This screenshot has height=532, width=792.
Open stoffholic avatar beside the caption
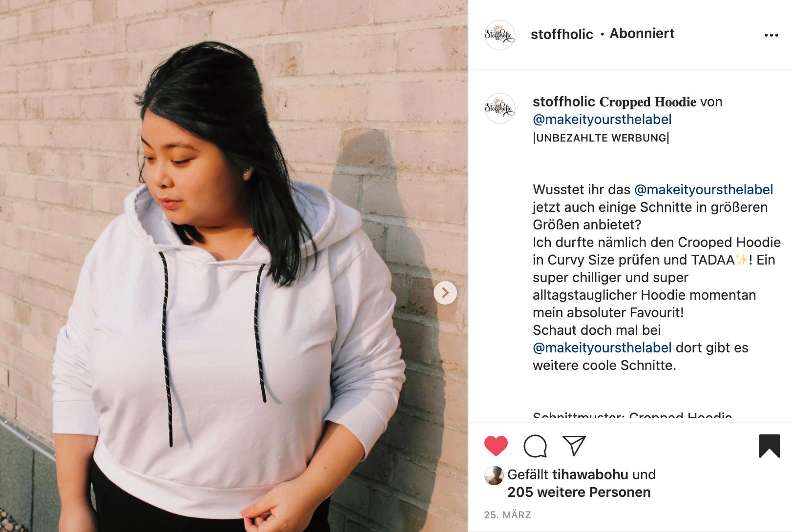point(500,108)
